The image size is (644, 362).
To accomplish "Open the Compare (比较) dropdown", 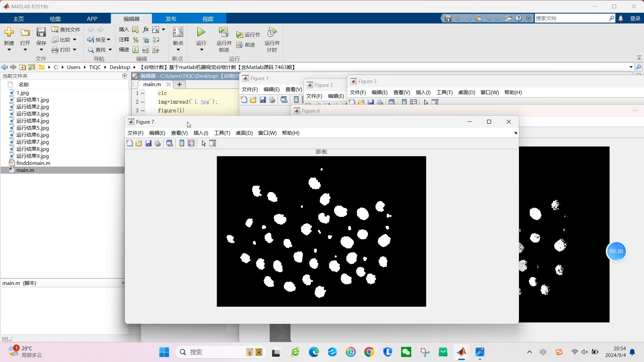I will click(x=64, y=40).
